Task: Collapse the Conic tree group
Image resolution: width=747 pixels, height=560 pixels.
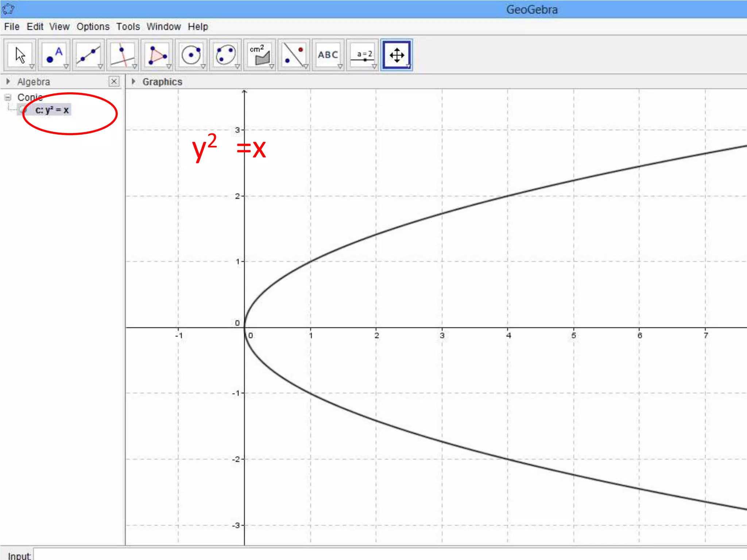Action: pos(8,97)
